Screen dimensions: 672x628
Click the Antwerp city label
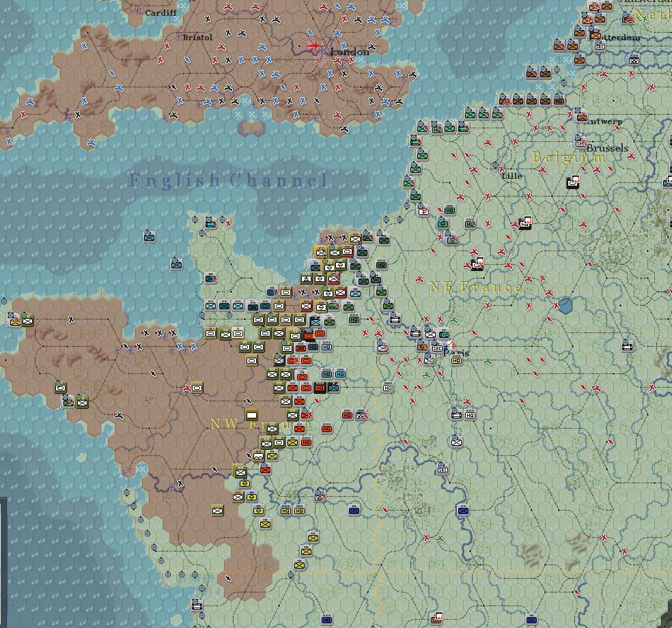[604, 122]
